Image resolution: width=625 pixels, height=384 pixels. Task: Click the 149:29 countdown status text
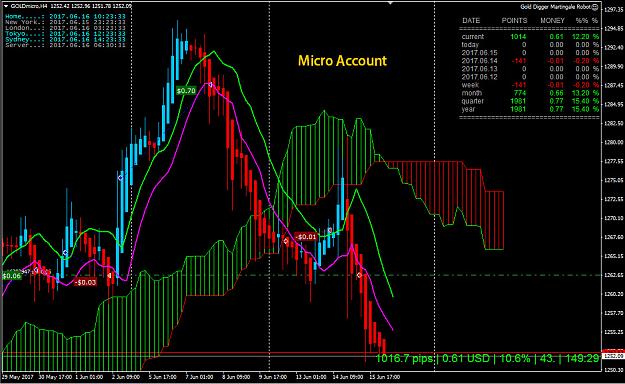click(x=582, y=358)
